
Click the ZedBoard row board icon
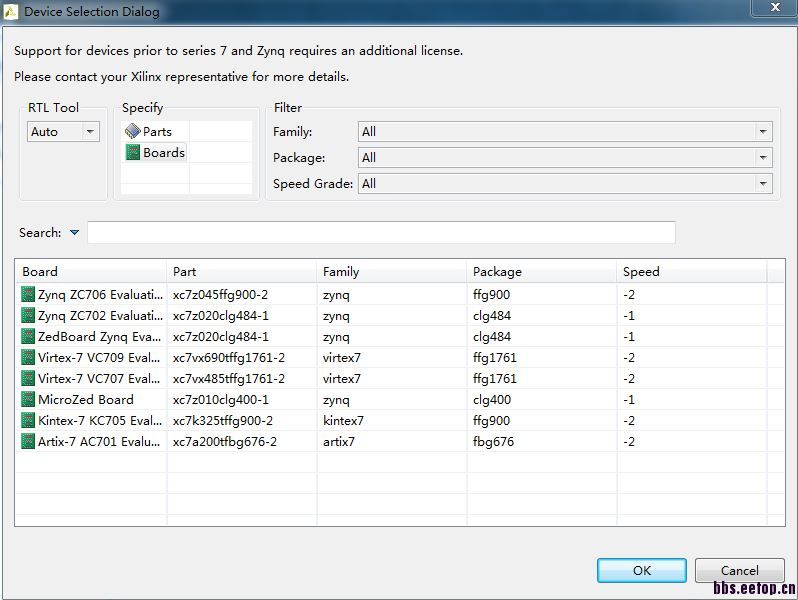pos(28,336)
